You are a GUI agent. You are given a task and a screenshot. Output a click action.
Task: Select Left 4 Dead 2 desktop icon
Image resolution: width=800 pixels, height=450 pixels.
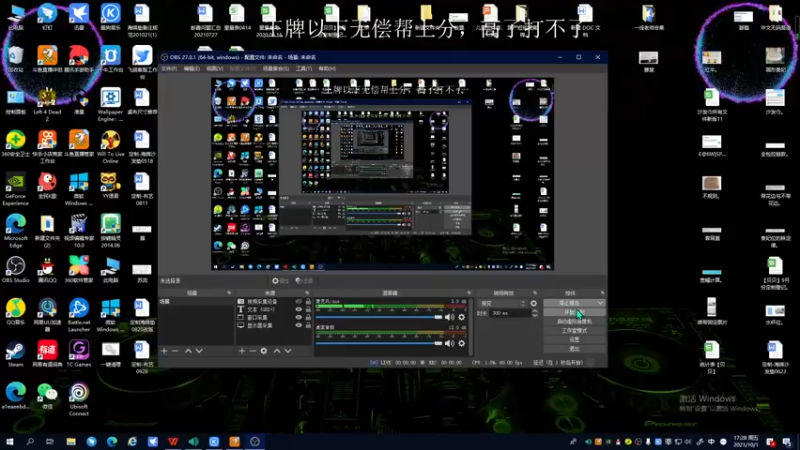[47, 105]
